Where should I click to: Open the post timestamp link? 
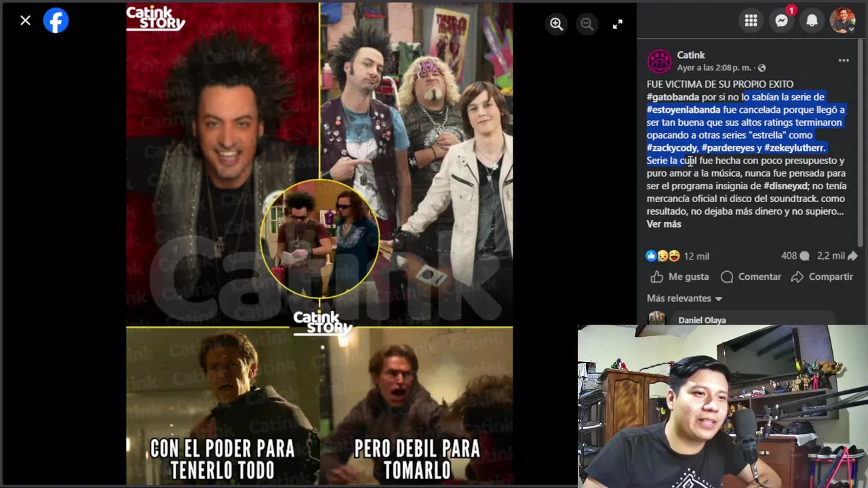714,68
